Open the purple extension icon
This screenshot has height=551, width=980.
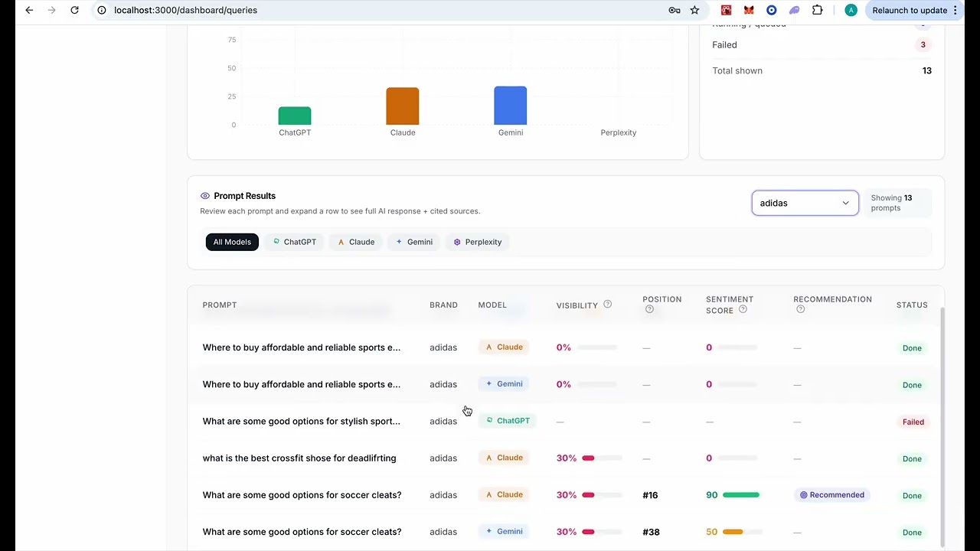795,10
